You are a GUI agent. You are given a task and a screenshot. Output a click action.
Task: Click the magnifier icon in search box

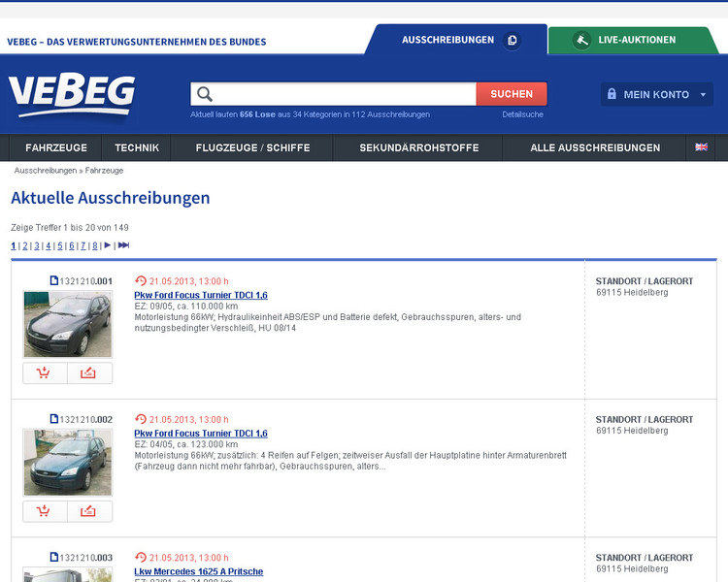[x=205, y=94]
